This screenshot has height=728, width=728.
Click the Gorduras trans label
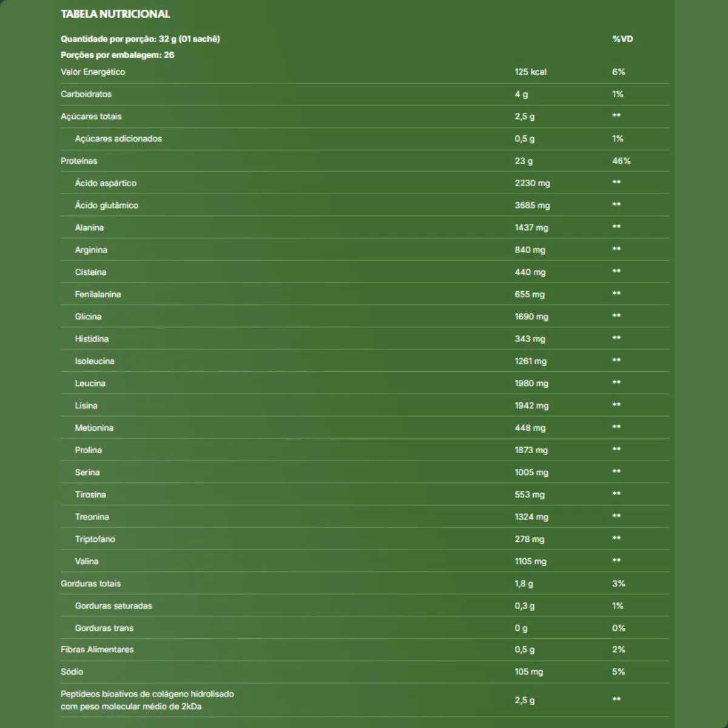pos(104,628)
